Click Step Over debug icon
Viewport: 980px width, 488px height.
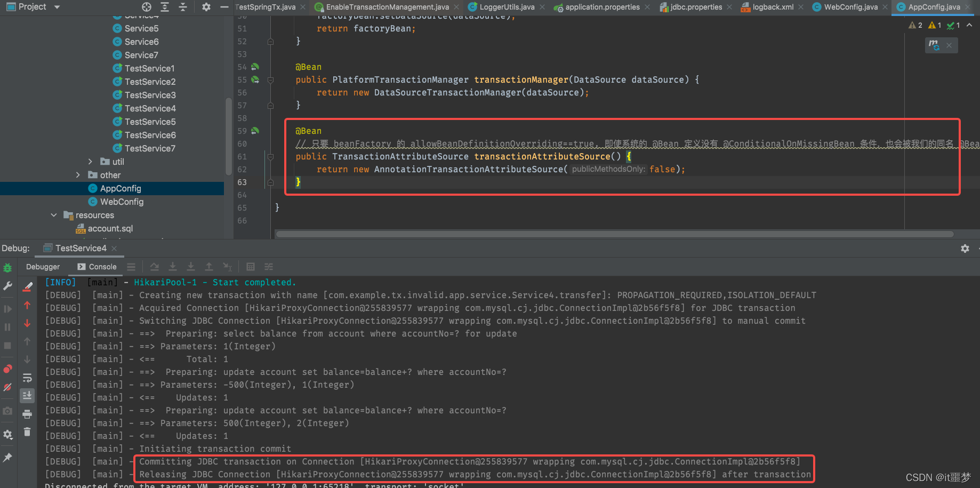click(x=155, y=267)
